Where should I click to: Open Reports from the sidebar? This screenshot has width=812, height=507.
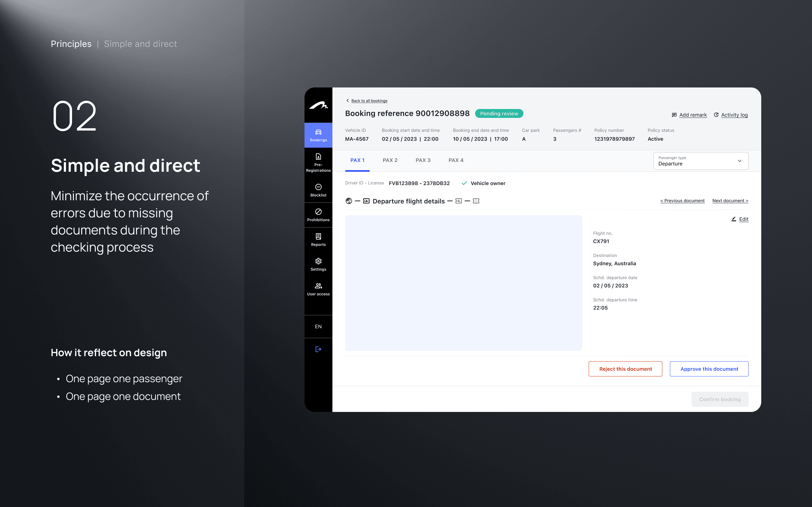click(318, 240)
